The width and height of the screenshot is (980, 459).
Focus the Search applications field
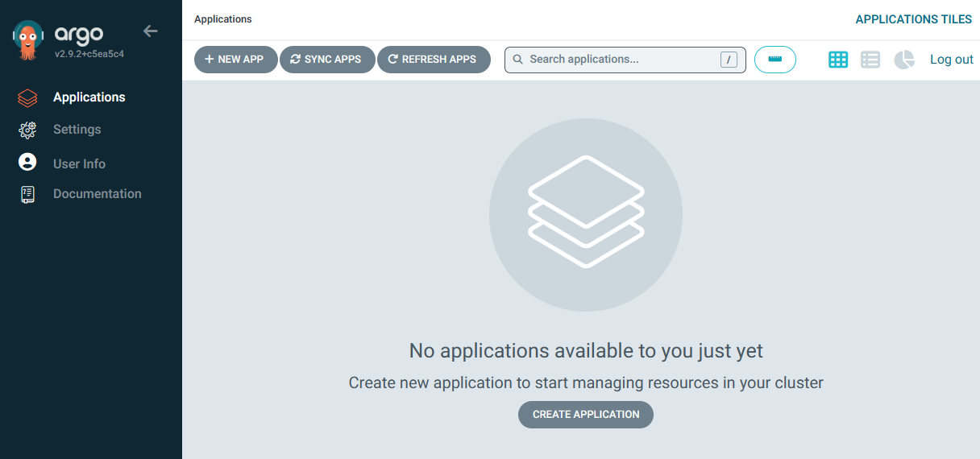click(625, 60)
